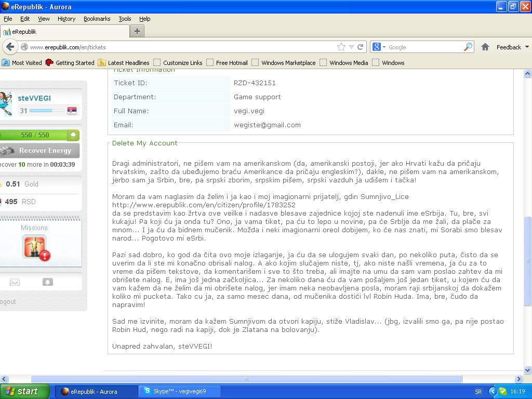Click the email wegiste@gmail.com
The height and width of the screenshot is (399, 532).
pyautogui.click(x=267, y=125)
